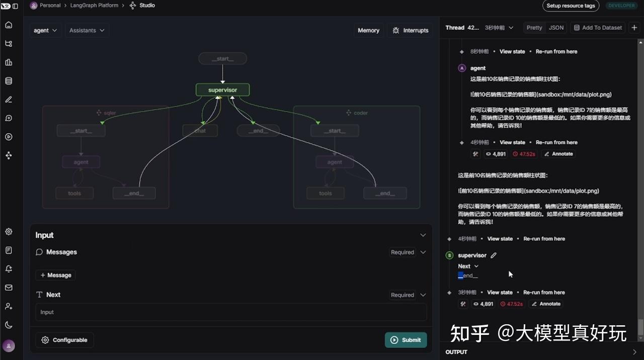Open the analytics bar chart icon in sidebar
The height and width of the screenshot is (360, 644).
(8, 62)
